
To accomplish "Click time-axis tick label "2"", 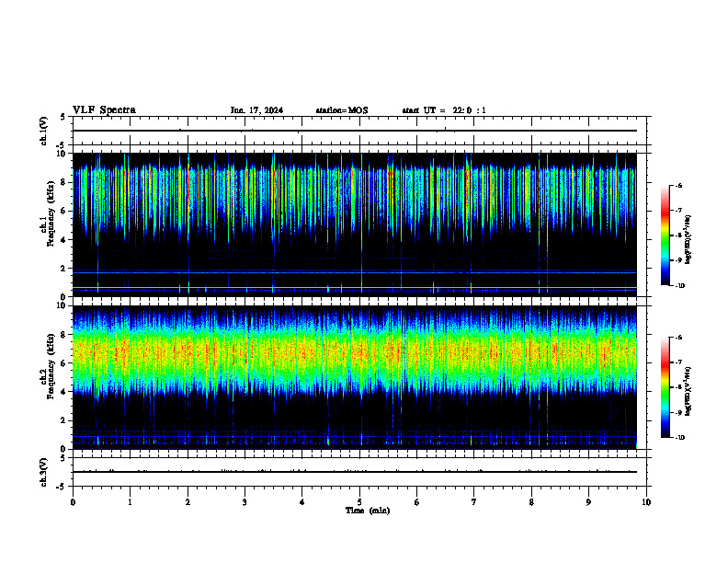I will pos(188,502).
